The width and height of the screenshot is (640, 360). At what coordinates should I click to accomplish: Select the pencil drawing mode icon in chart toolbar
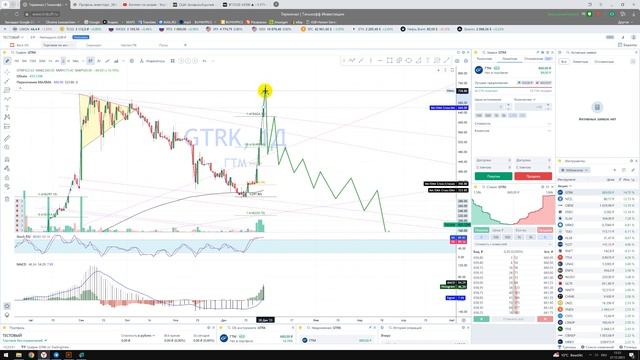tap(7, 61)
